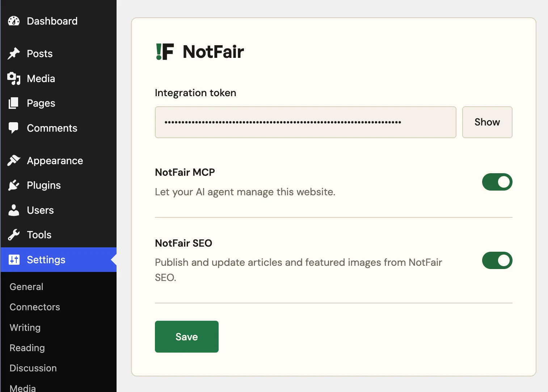Open General settings submenu link
The image size is (548, 392).
pyautogui.click(x=26, y=287)
